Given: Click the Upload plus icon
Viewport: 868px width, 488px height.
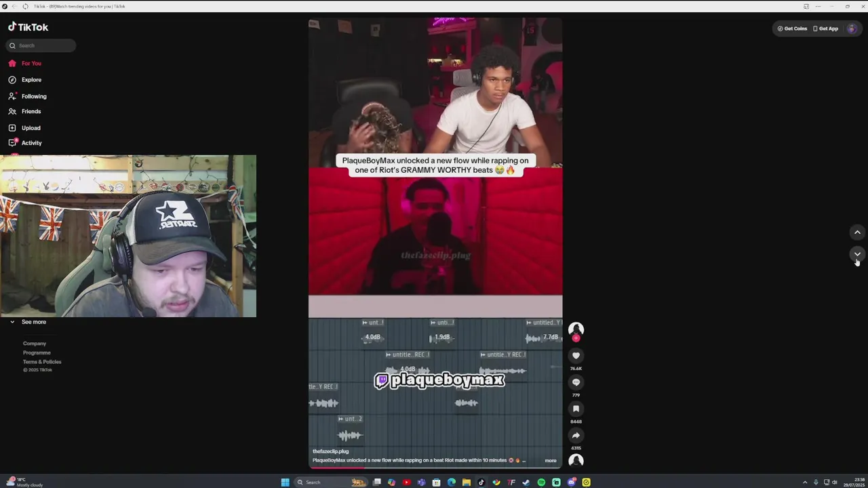Looking at the screenshot, I should point(12,128).
